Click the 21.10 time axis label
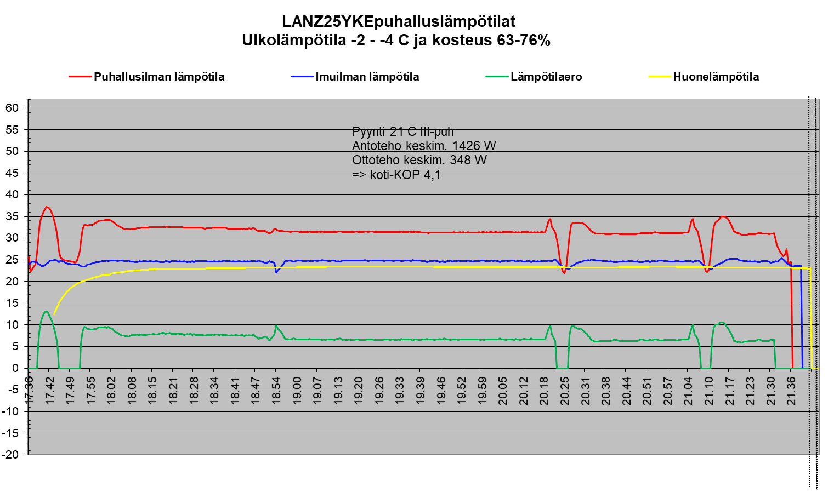Screen dimensions: 828x504 tap(708, 390)
